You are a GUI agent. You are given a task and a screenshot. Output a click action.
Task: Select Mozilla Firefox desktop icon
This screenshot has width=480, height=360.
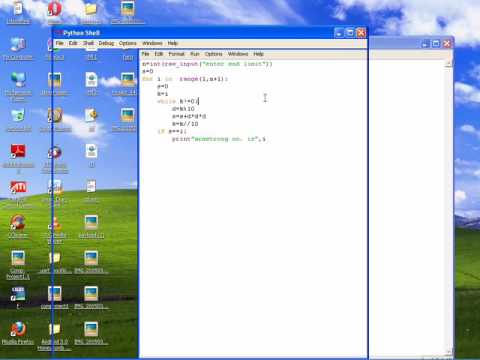pos(18,333)
